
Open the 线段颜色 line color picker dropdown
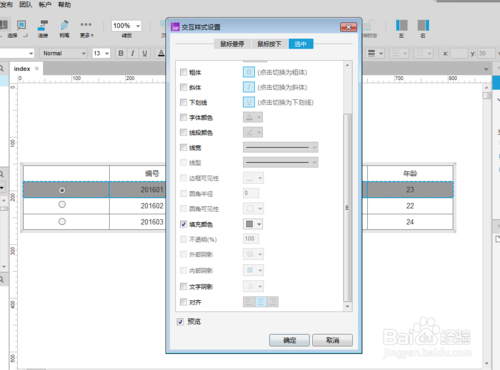pyautogui.click(x=253, y=132)
